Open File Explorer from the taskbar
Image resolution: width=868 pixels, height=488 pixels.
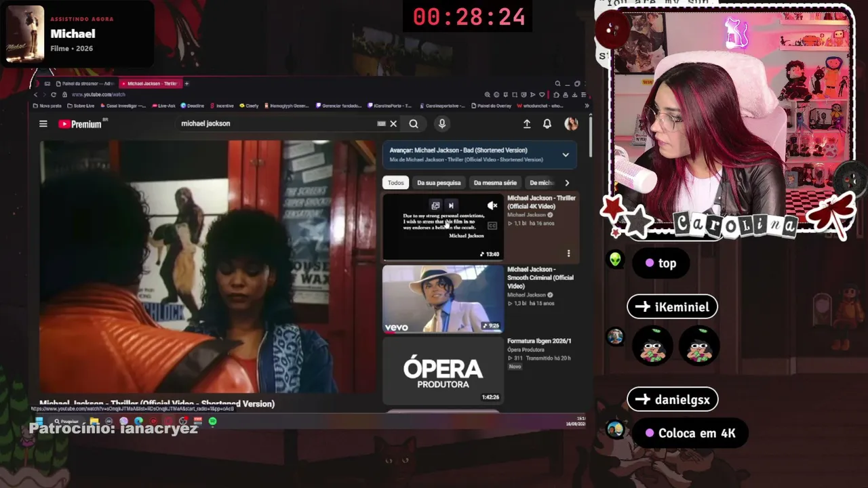pos(94,422)
